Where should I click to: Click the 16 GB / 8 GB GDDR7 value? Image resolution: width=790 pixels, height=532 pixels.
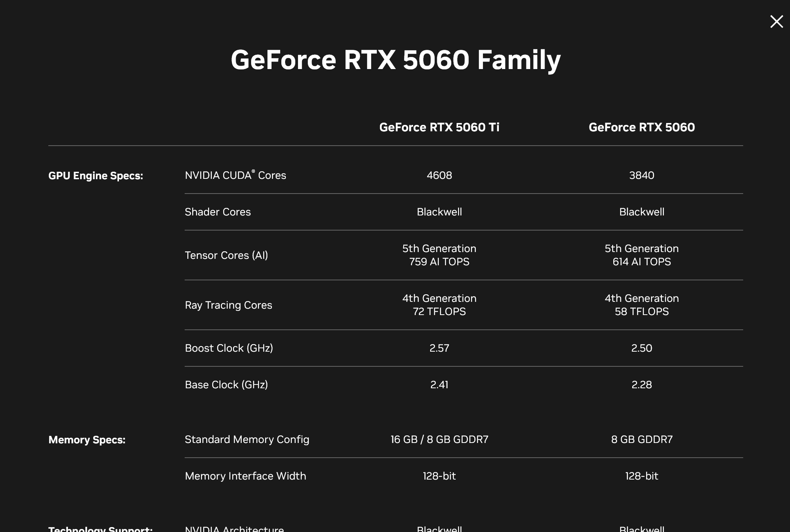439,439
